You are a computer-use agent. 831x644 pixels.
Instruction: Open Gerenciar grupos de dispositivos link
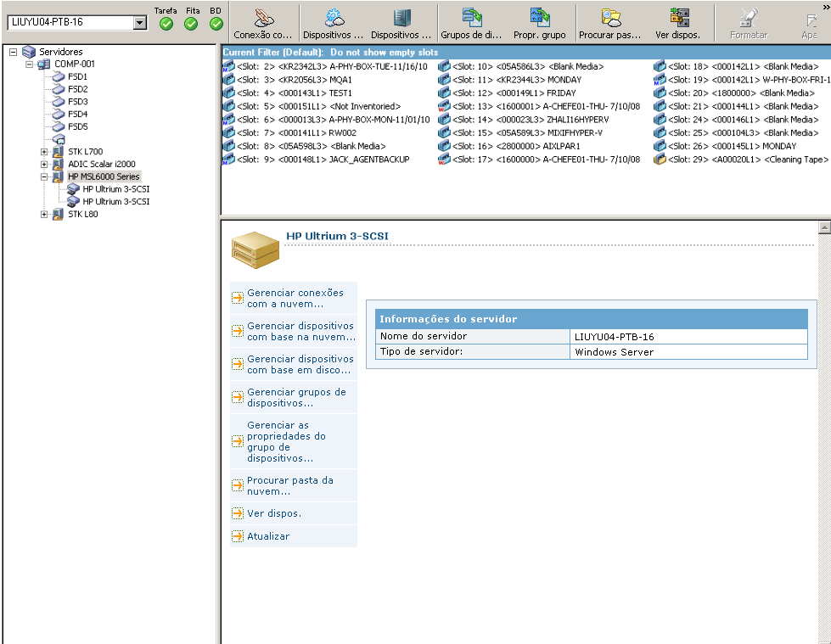click(296, 398)
